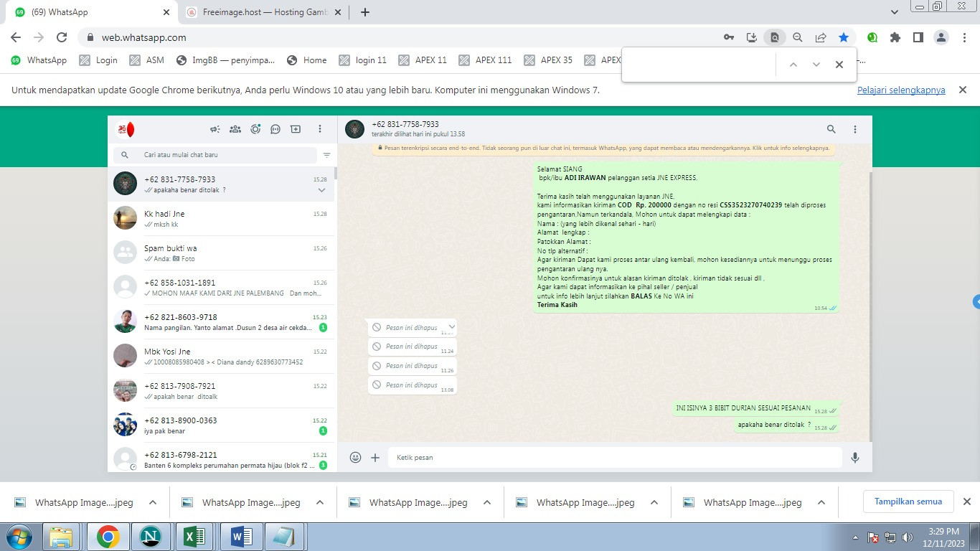Open the emoji picker
Viewport: 980px width, 551px height.
[355, 457]
